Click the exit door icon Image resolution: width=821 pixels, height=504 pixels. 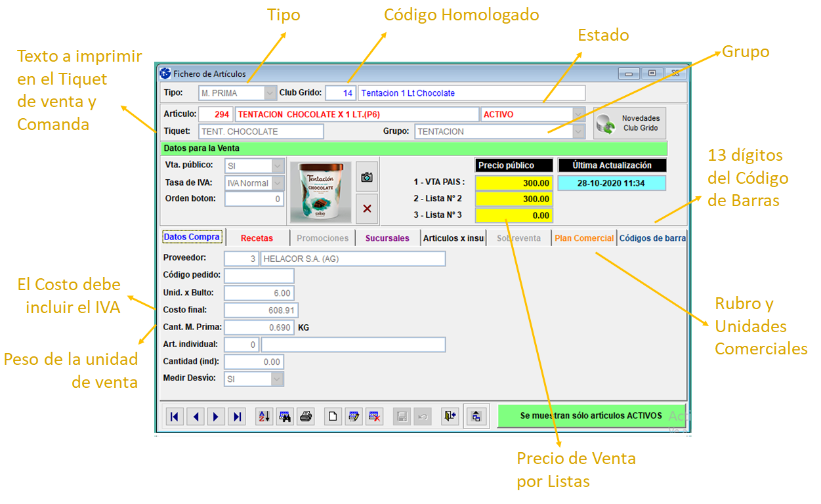point(450,417)
